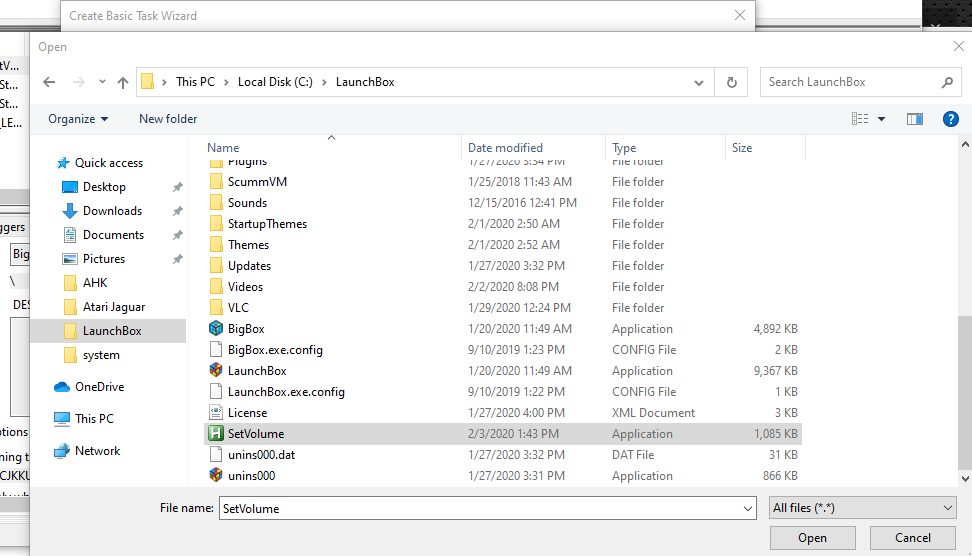This screenshot has width=972, height=556.
Task: Open Atari Jaguar folder in sidebar
Action: click(114, 307)
